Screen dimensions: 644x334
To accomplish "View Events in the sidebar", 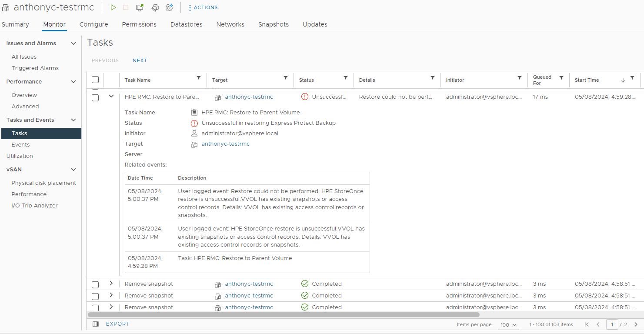I will click(20, 145).
